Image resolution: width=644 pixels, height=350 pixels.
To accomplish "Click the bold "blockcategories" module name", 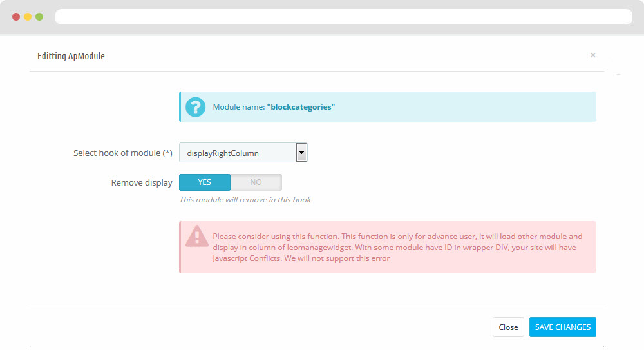I will click(301, 107).
